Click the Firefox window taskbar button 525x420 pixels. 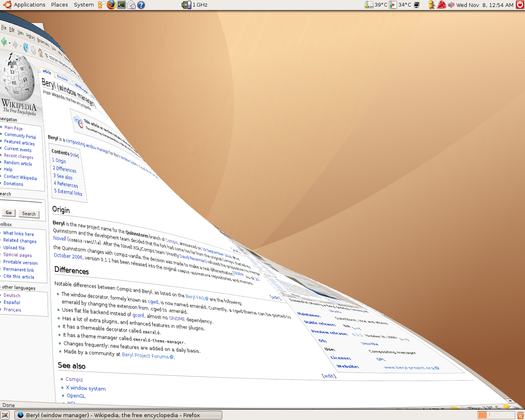click(118, 415)
